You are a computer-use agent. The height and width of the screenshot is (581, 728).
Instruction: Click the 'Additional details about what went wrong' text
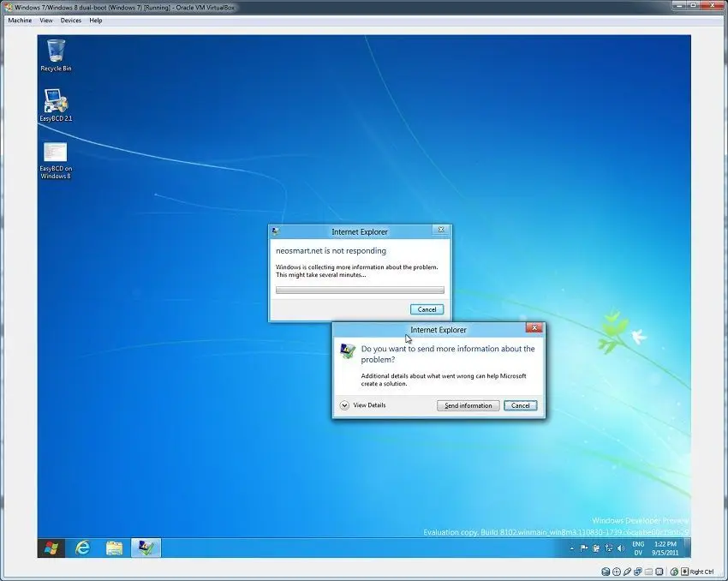[x=444, y=380]
